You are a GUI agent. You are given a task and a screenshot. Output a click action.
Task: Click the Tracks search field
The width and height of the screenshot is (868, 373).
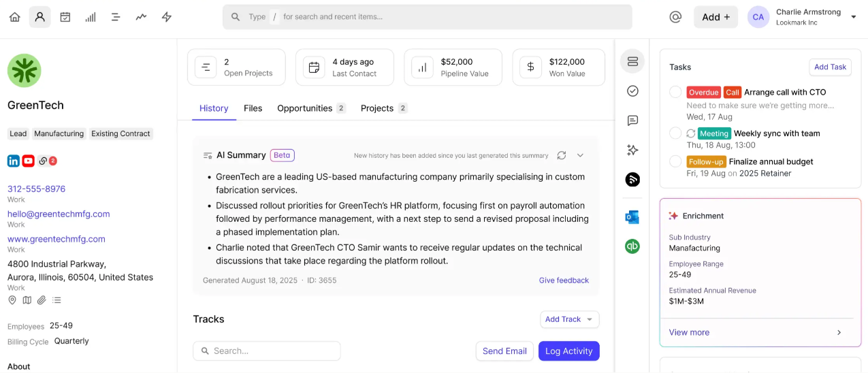tap(267, 351)
